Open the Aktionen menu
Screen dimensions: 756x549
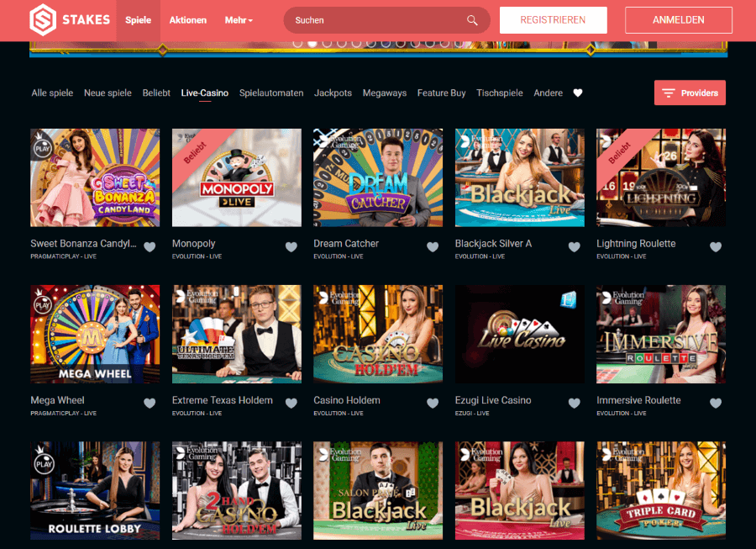tap(187, 19)
